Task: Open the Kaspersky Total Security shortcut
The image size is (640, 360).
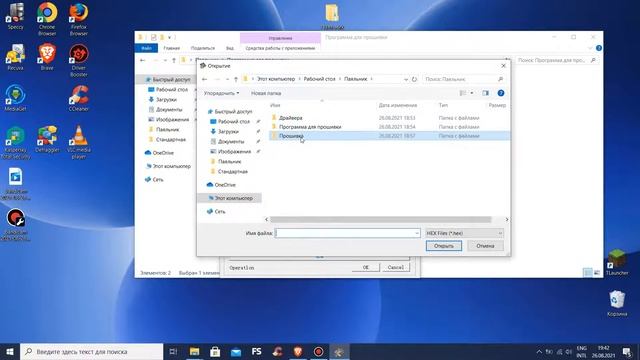Action: click(16, 143)
